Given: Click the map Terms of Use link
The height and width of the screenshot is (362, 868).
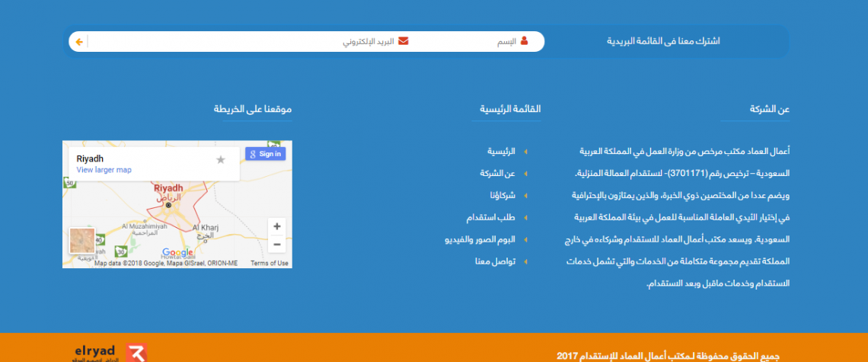Looking at the screenshot, I should coord(269,264).
